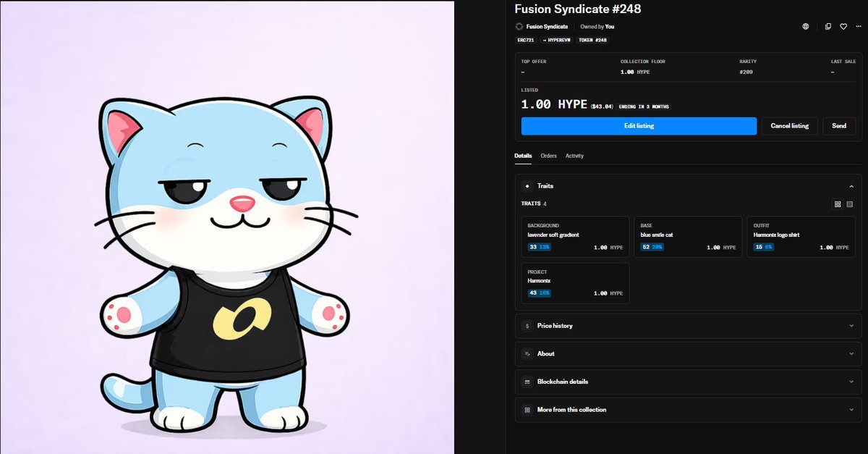Click the Cancel listing button

click(x=790, y=126)
